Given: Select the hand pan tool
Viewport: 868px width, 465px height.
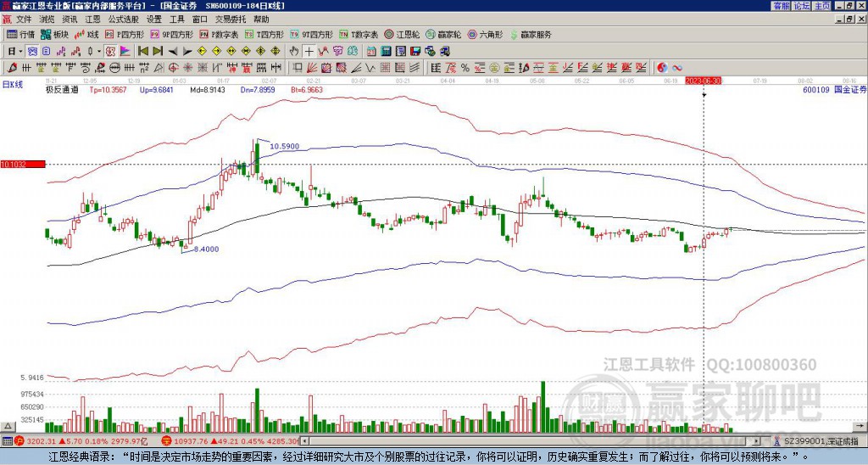Looking at the screenshot, I should coord(294,52).
